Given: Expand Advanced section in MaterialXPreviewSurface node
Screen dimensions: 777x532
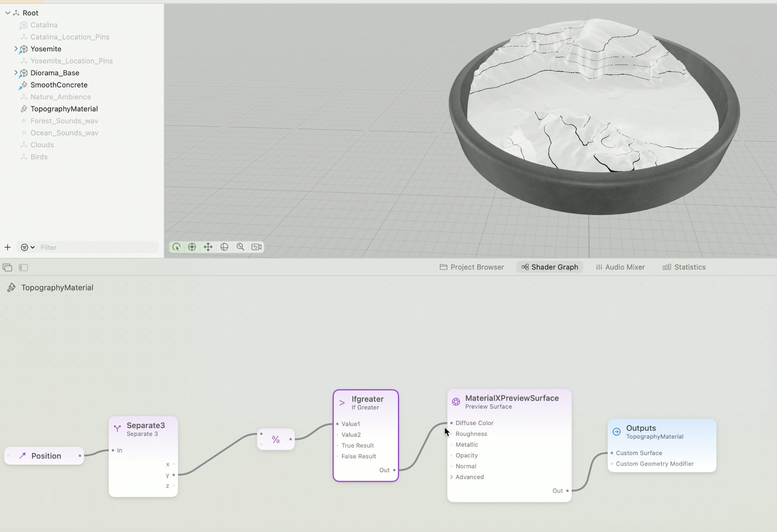Looking at the screenshot, I should tap(452, 477).
